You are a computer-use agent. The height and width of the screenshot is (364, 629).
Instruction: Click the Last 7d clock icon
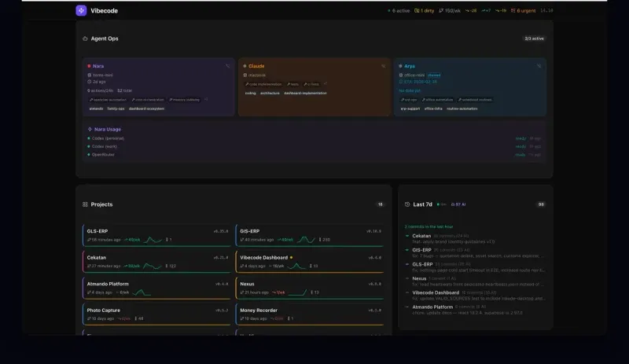(x=407, y=204)
